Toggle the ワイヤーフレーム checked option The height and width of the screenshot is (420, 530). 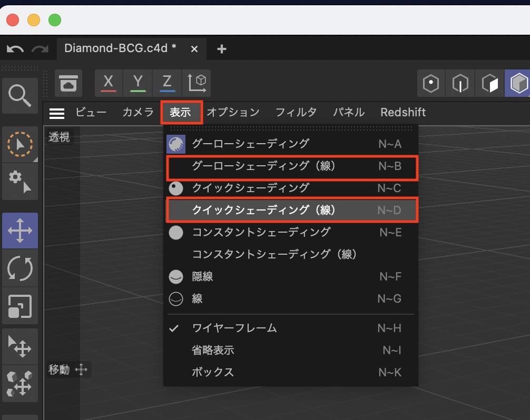[234, 328]
